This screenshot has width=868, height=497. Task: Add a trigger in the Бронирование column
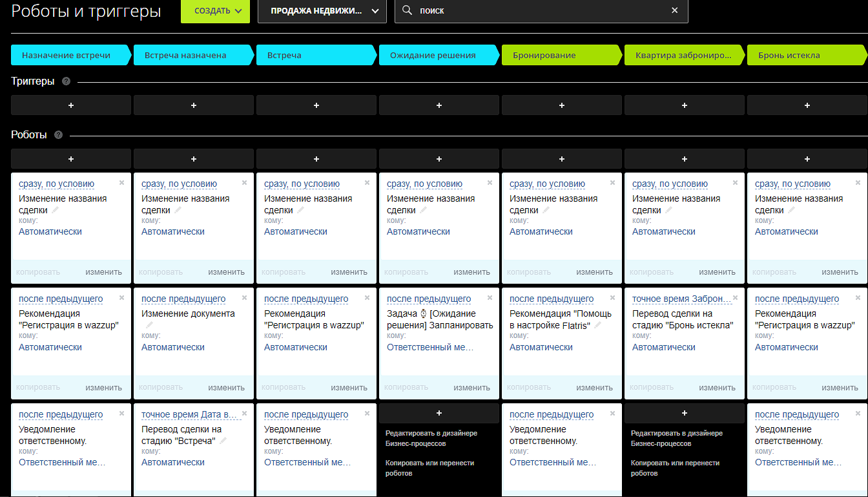(561, 105)
